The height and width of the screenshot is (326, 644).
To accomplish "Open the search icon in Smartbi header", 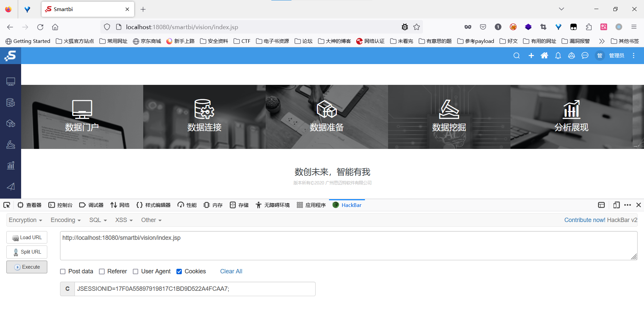I will pyautogui.click(x=517, y=56).
